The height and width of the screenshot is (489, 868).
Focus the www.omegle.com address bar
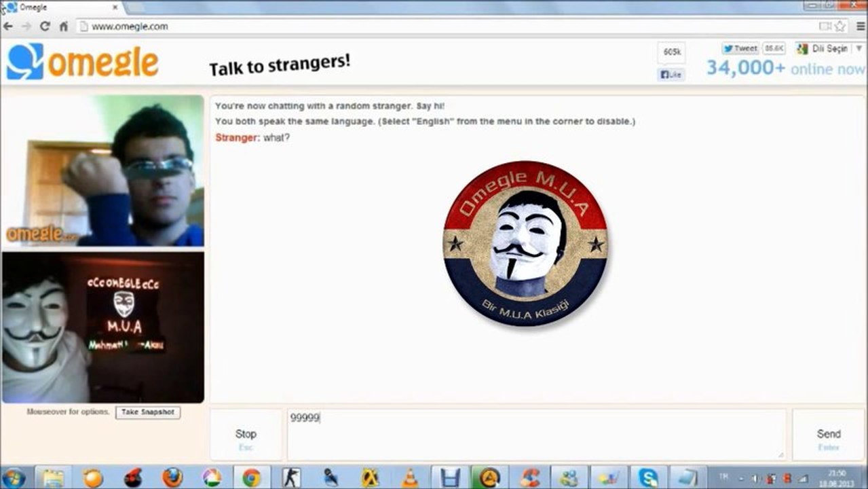pos(448,26)
